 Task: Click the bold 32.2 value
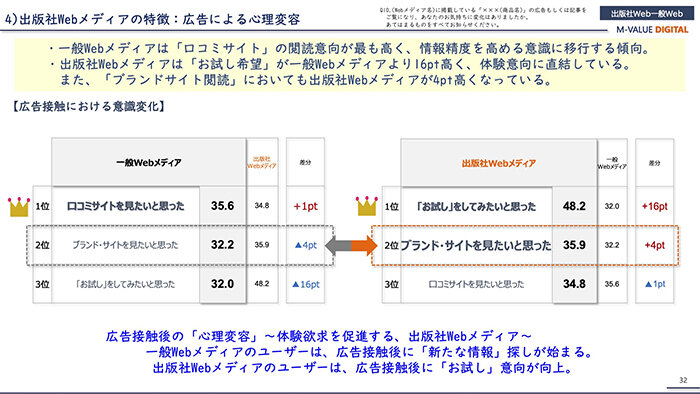[222, 245]
